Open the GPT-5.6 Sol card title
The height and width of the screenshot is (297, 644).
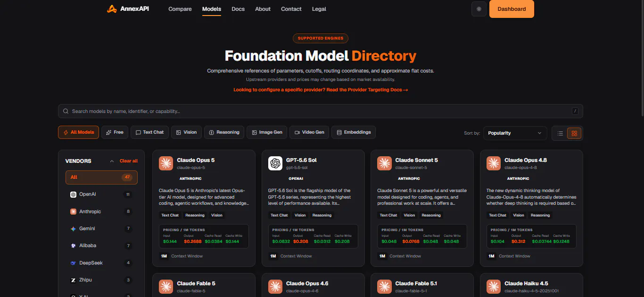(301, 160)
